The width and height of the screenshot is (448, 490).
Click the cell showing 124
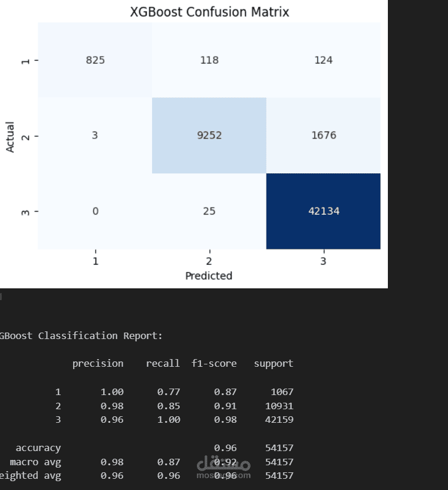(323, 60)
